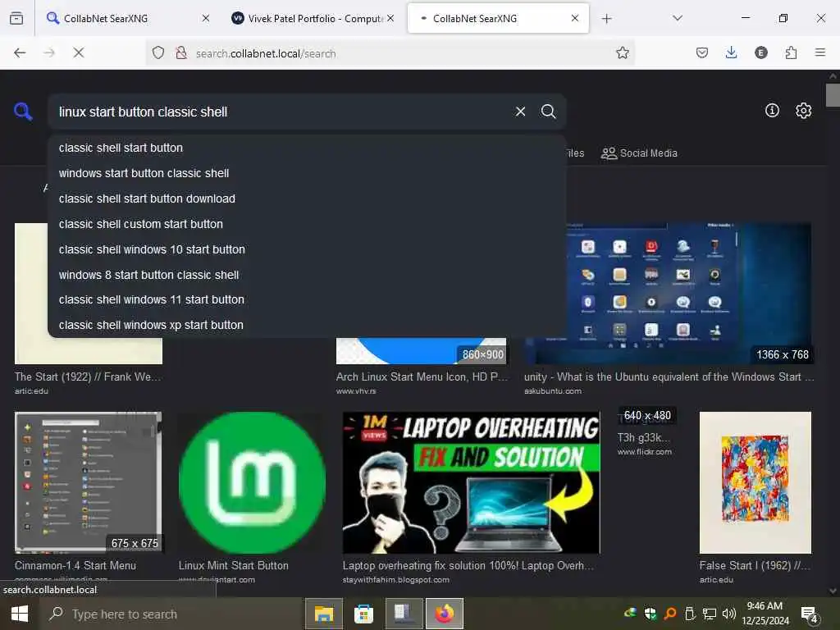840x630 pixels.
Task: Open Arch Linux Start Menu Icon result
Action: click(x=422, y=377)
